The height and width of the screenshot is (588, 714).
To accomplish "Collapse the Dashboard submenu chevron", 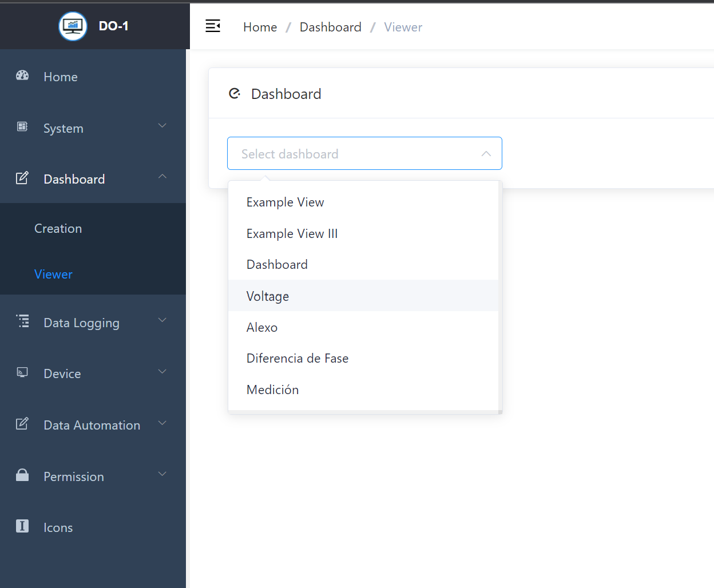I will coord(162,177).
